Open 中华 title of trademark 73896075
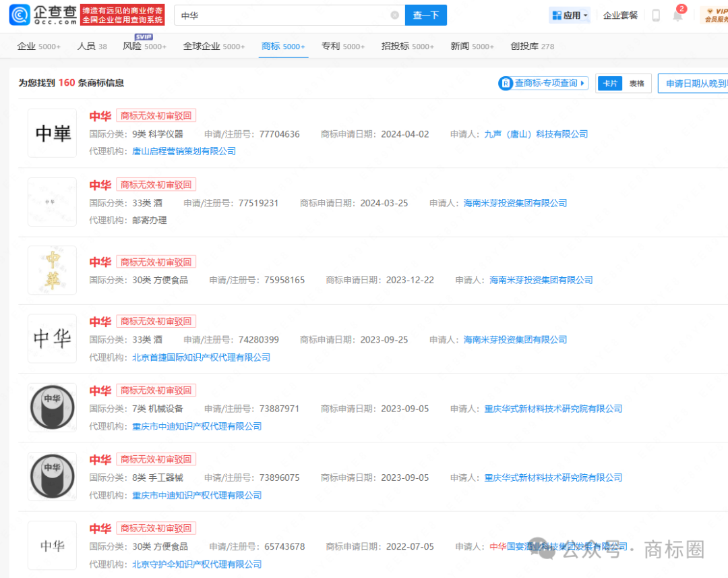728x578 pixels. [x=100, y=459]
